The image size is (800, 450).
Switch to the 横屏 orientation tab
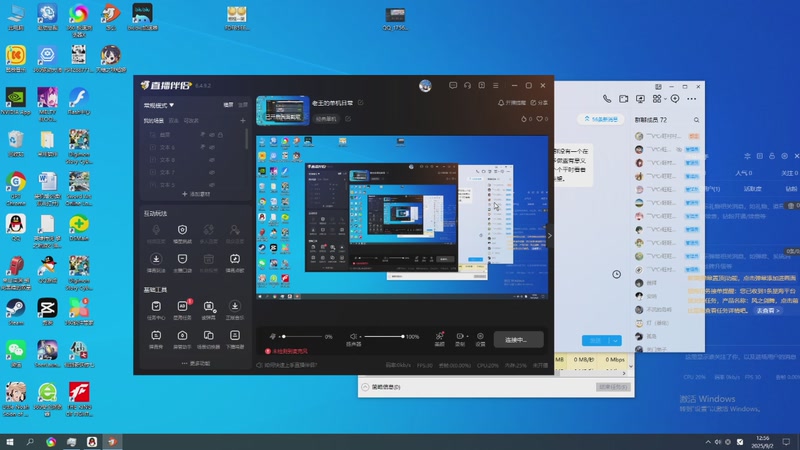(x=229, y=105)
